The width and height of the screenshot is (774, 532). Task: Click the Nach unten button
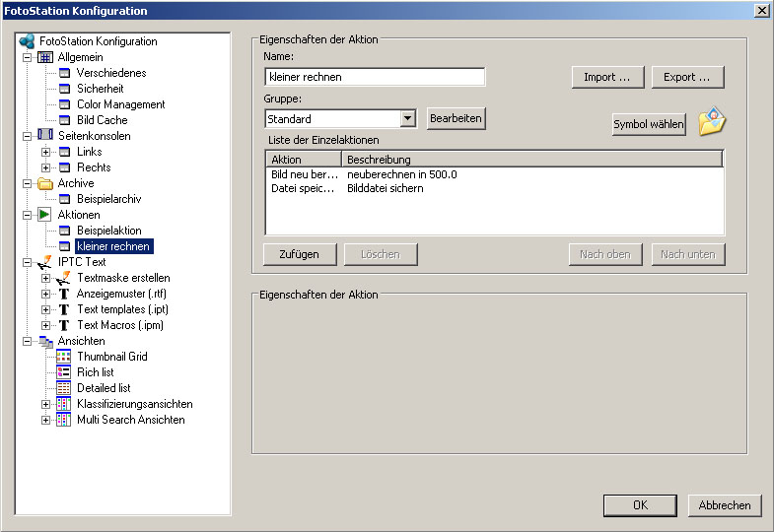click(x=688, y=254)
